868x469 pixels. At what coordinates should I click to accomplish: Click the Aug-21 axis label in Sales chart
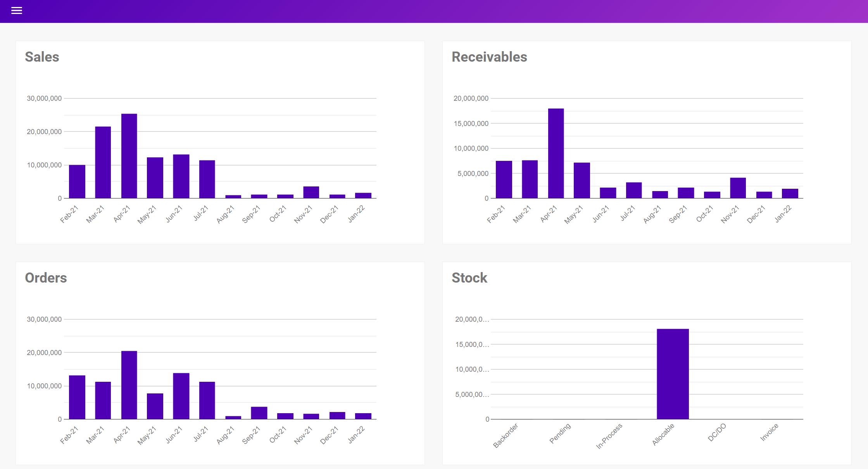pos(225,215)
